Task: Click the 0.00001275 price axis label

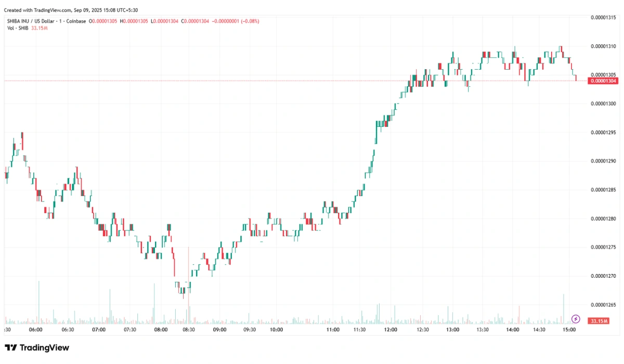Action: (603, 247)
